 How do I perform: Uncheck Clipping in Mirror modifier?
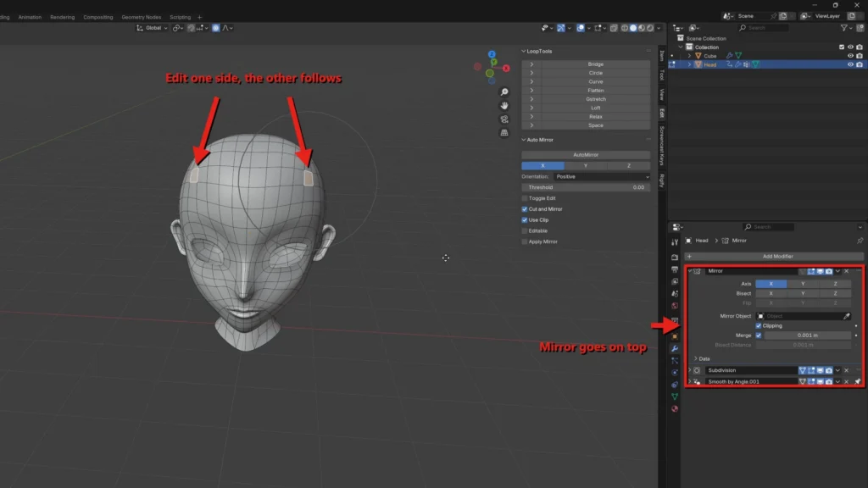(759, 326)
